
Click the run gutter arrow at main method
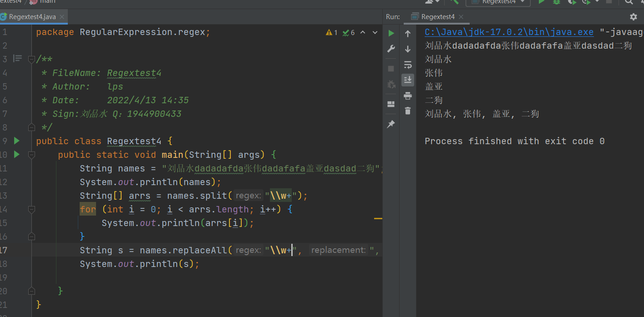coord(17,155)
